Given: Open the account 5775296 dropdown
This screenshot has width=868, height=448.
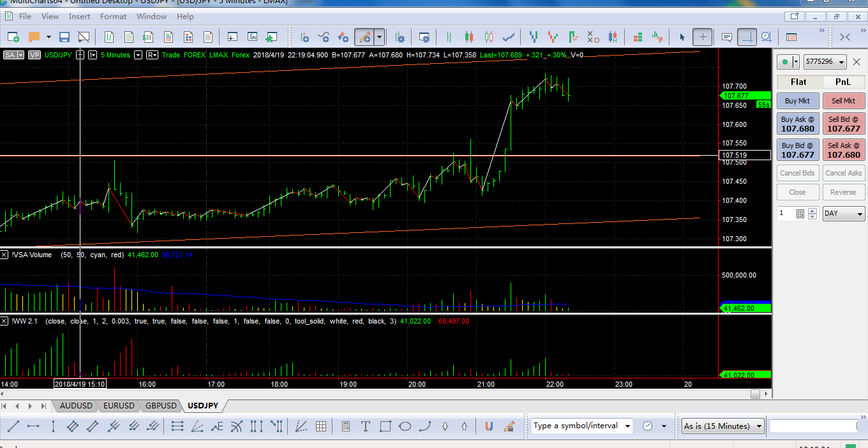Looking at the screenshot, I should click(x=825, y=62).
